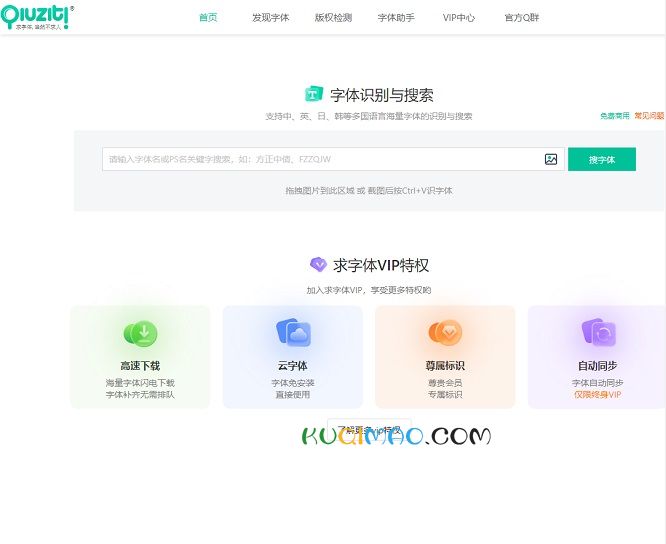Select the 尊属标识 card title

pos(445,366)
